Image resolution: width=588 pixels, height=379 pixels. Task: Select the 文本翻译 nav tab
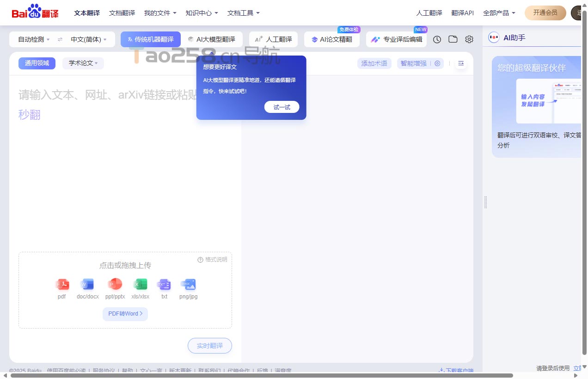coord(87,13)
